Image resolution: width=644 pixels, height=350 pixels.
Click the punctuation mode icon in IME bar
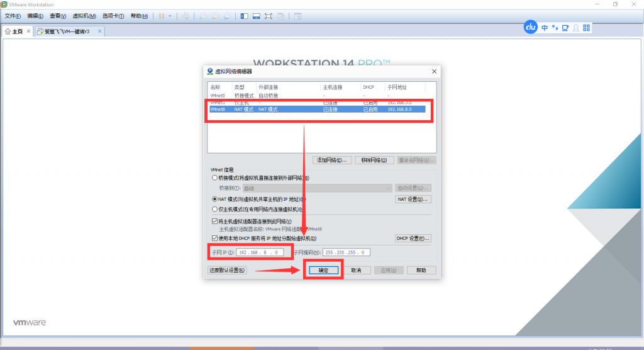click(555, 28)
